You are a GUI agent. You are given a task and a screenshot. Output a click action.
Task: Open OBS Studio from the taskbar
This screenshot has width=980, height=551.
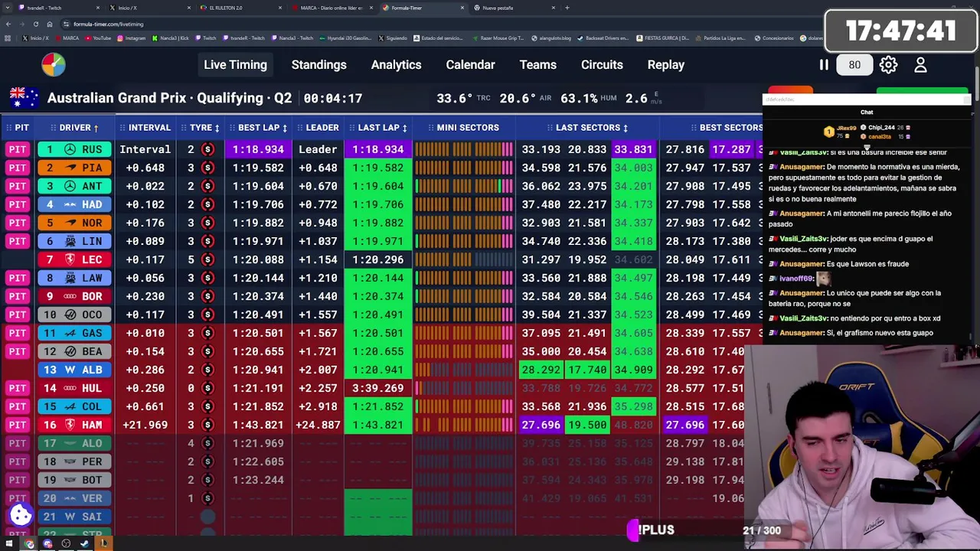(x=66, y=543)
